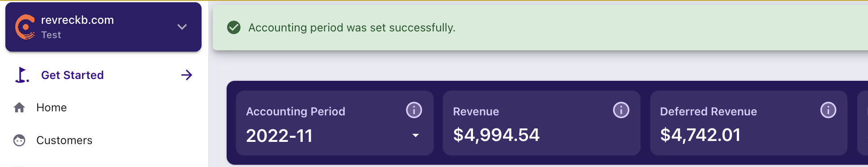Expand the Accounting Period dropdown arrow

coord(416,135)
